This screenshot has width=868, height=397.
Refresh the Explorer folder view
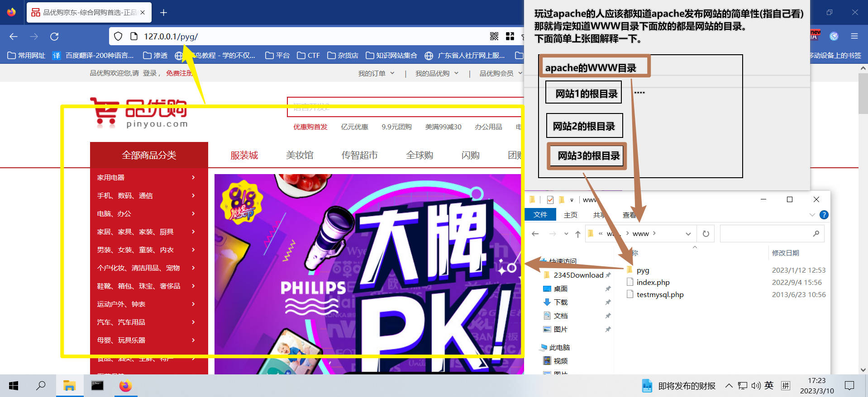point(706,234)
